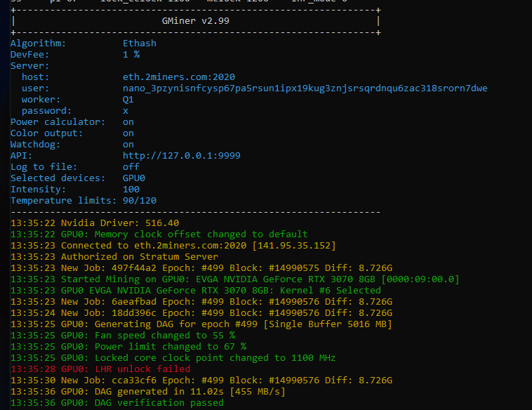The width and height of the screenshot is (532, 410).
Task: Select the Algorithm value Ethash
Action: [140, 44]
